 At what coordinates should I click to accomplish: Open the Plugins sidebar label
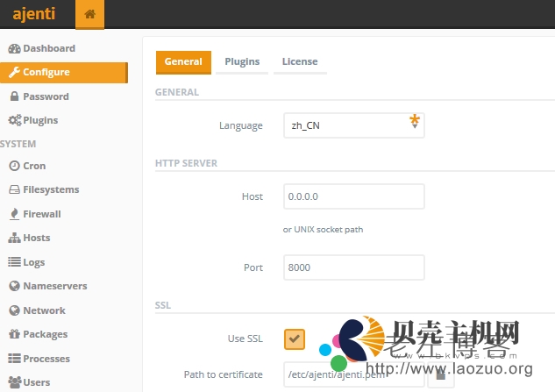pos(40,120)
